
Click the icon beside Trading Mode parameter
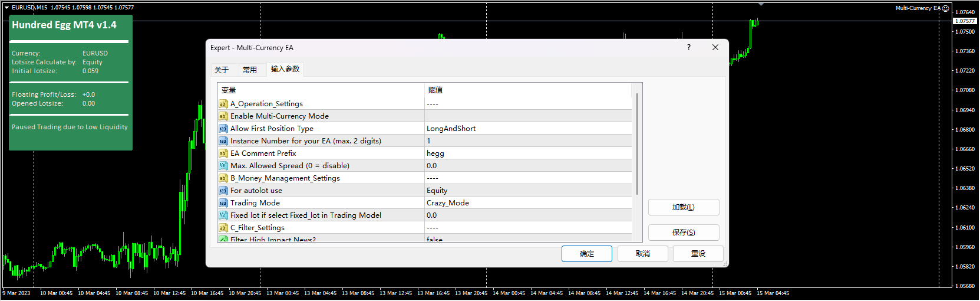coord(223,203)
